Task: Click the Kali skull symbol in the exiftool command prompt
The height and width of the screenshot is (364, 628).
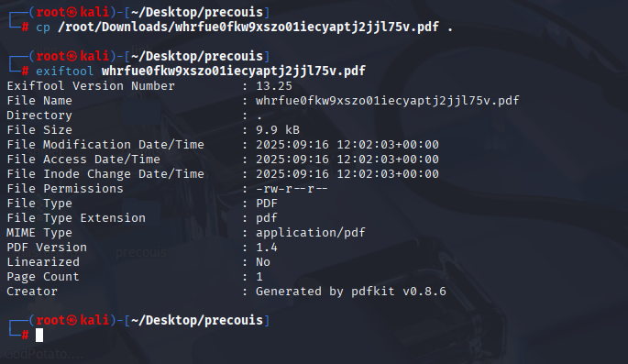Action: pos(72,57)
